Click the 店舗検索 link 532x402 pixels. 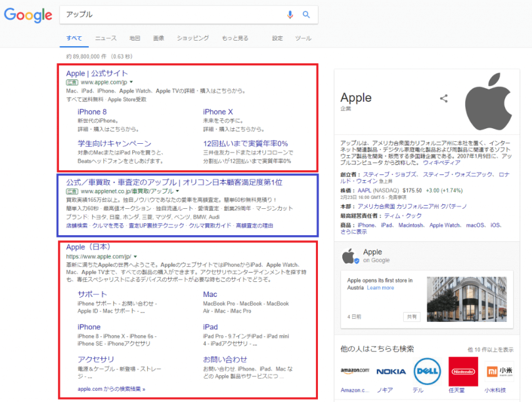[77, 226]
